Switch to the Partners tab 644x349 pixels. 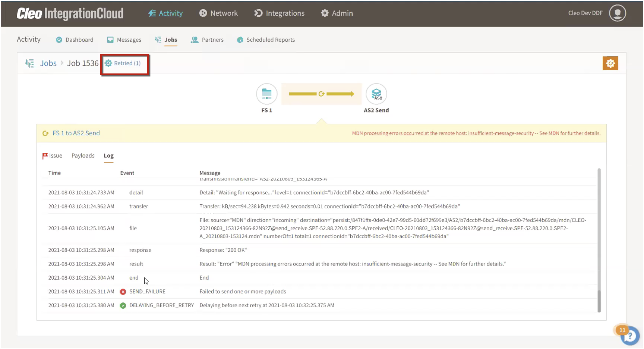[x=207, y=40]
